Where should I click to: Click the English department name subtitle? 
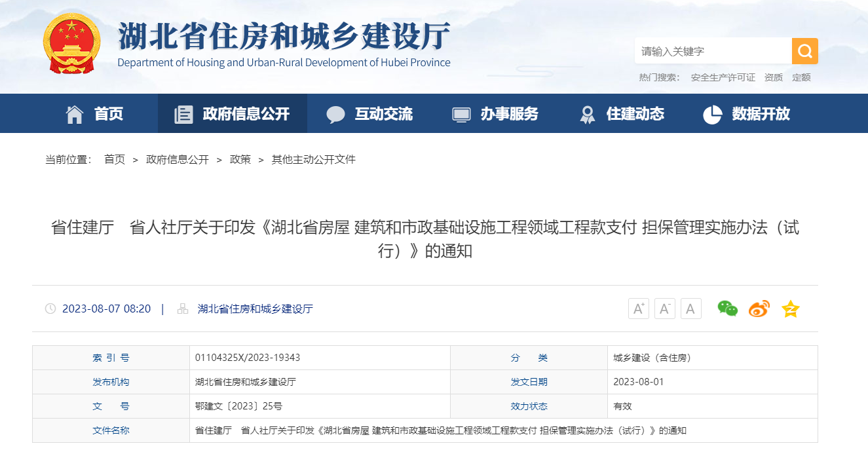tap(284, 63)
